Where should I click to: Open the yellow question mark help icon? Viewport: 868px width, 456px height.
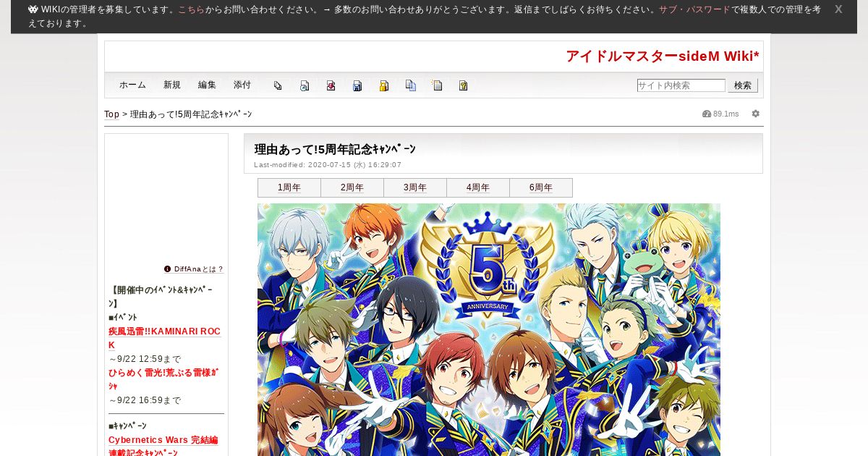[x=463, y=85]
